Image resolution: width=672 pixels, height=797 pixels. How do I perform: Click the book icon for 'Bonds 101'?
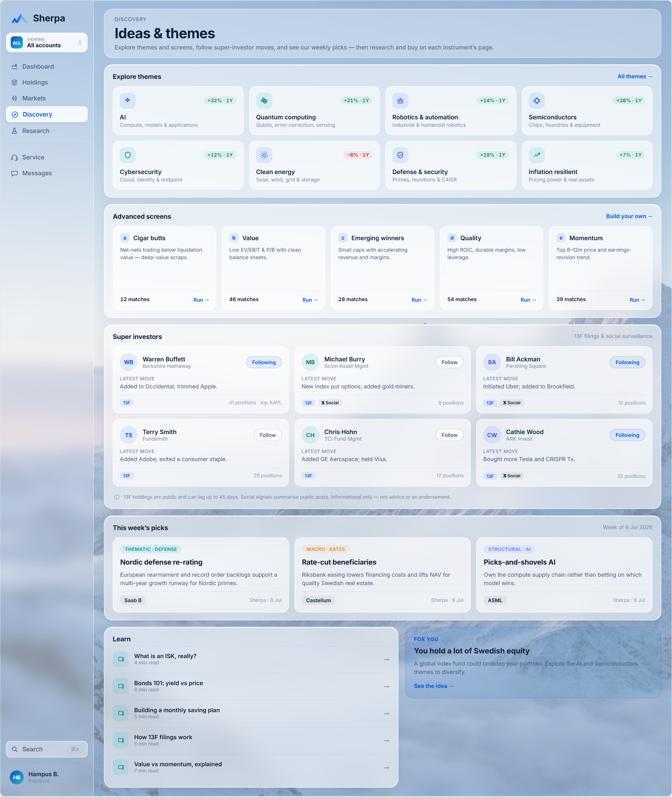[x=121, y=686]
